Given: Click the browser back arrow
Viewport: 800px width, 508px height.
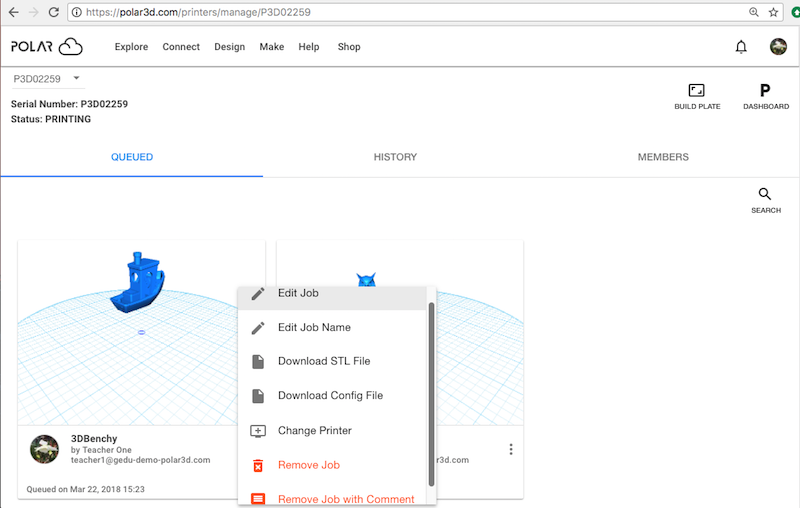Looking at the screenshot, I should pos(14,12).
